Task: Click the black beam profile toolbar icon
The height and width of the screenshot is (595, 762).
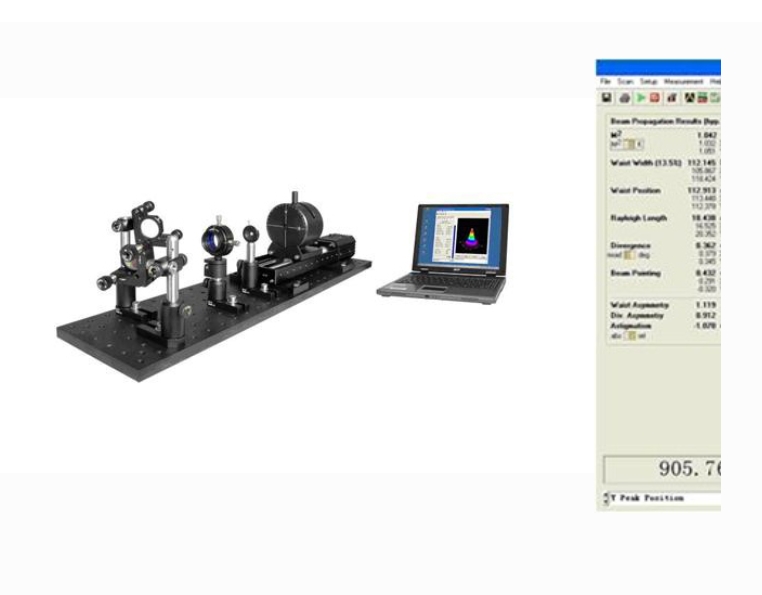Action: (690, 98)
